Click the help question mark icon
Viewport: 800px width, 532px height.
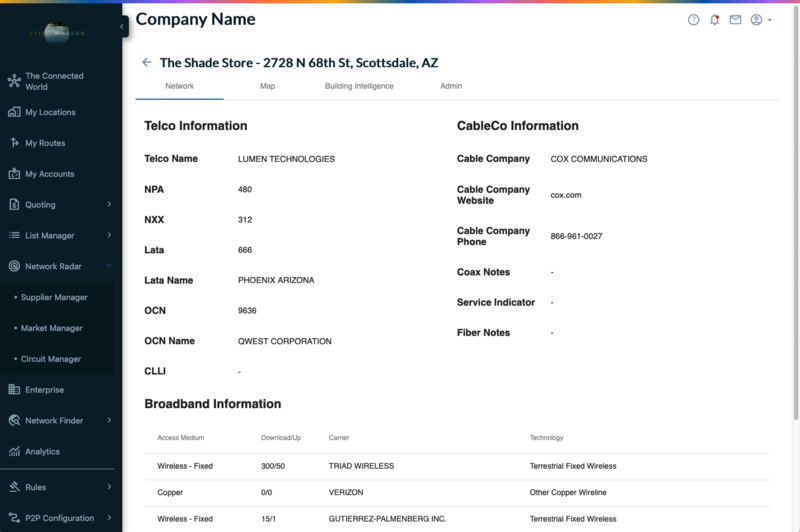[x=694, y=20]
